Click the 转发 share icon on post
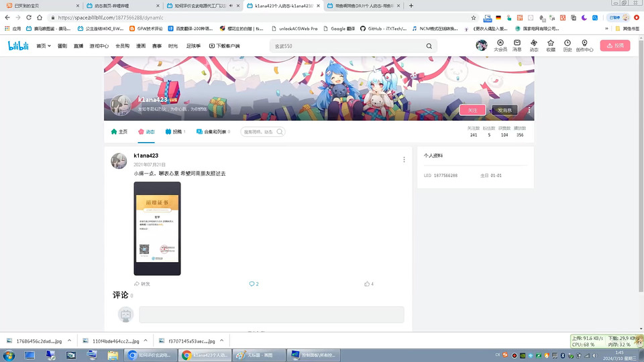This screenshot has width=644, height=362. [142, 284]
